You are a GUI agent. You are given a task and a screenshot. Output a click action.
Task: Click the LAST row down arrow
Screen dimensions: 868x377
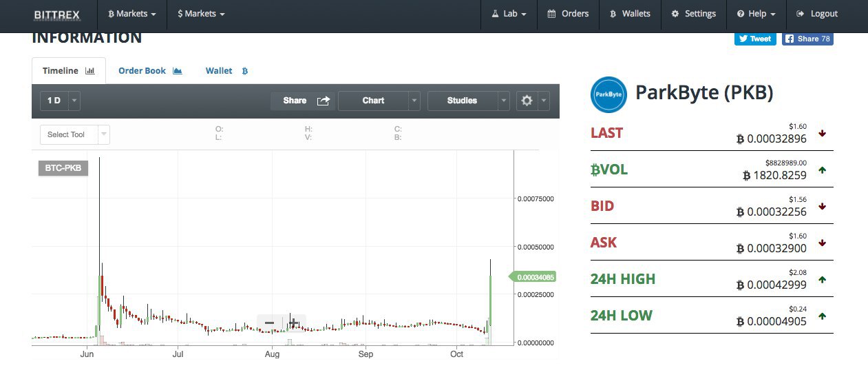[x=822, y=133]
